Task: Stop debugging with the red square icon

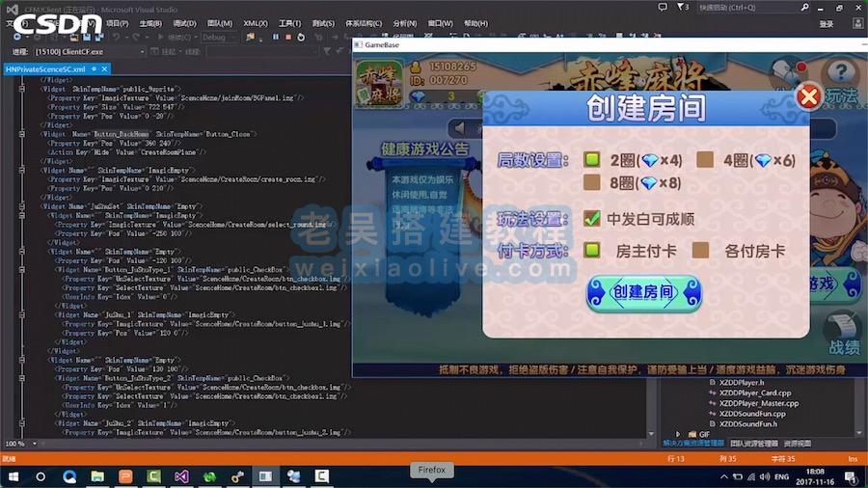Action: click(x=288, y=37)
